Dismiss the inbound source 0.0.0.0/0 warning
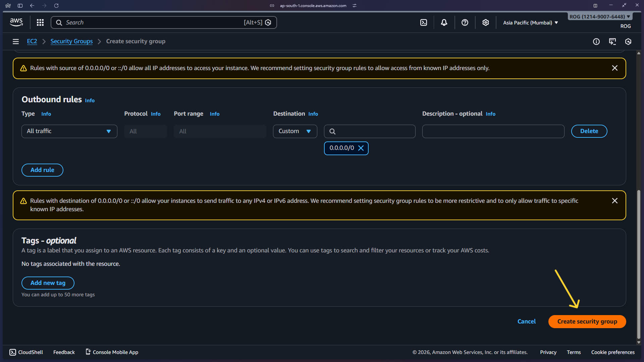This screenshot has width=644, height=362. (614, 68)
